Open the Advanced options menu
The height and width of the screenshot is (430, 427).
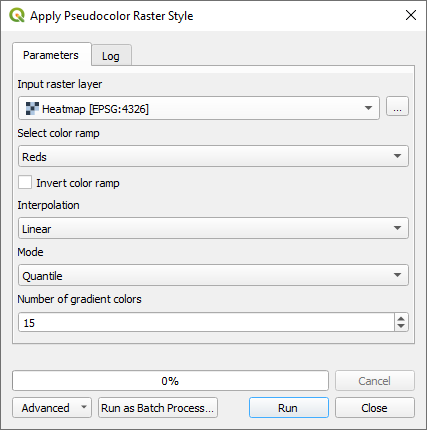pos(52,408)
